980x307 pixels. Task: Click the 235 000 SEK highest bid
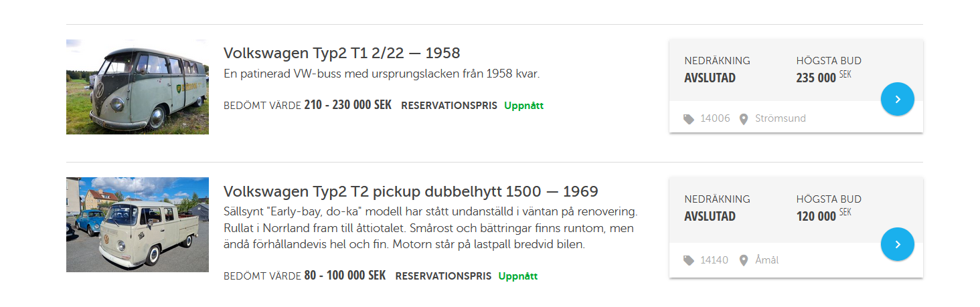click(x=823, y=78)
